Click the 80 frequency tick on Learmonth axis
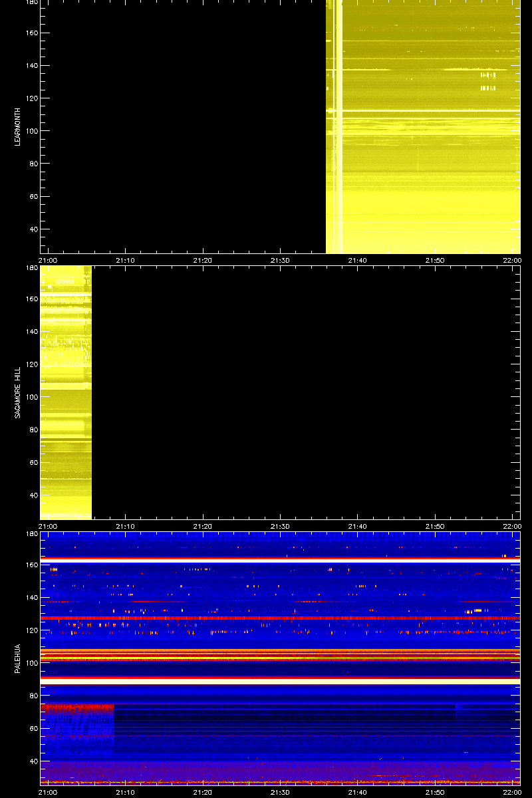The width and height of the screenshot is (532, 798). [33, 164]
